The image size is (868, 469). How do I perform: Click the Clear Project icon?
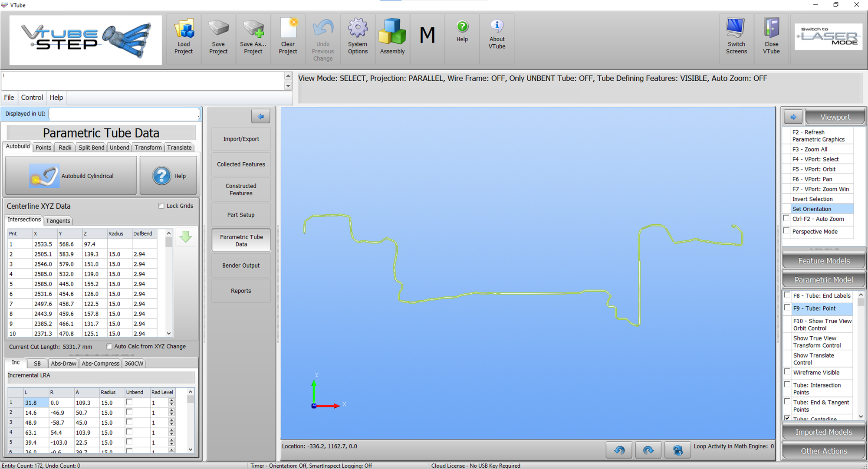click(x=288, y=29)
